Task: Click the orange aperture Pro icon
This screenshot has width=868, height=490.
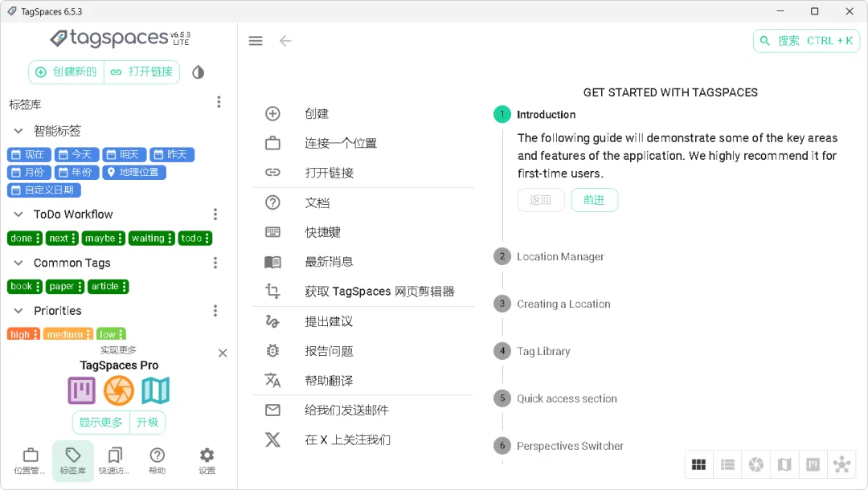Action: [119, 390]
